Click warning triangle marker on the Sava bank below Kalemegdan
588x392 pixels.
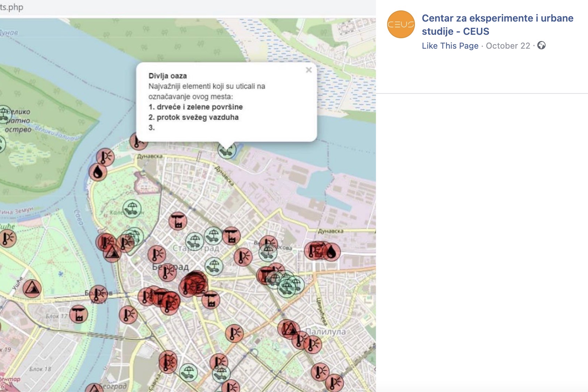[112, 253]
